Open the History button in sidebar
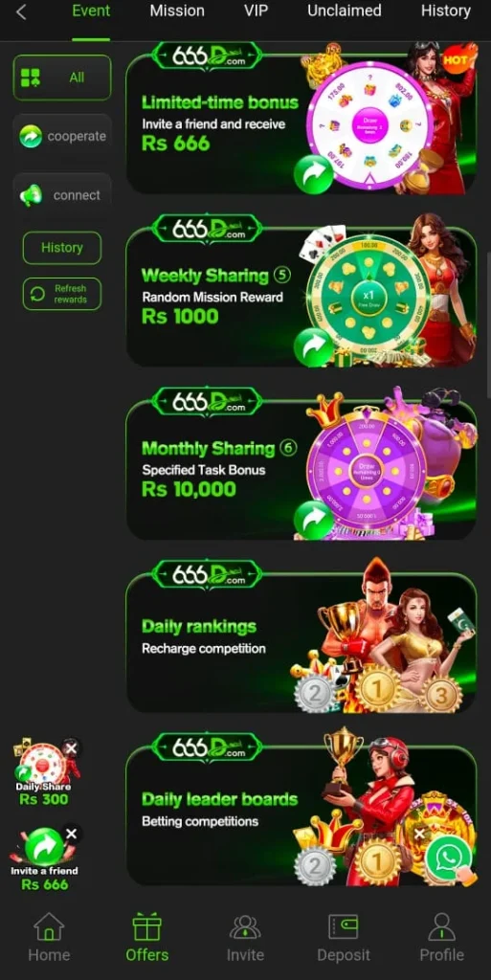Viewport: 491px width, 980px height. pyautogui.click(x=62, y=248)
